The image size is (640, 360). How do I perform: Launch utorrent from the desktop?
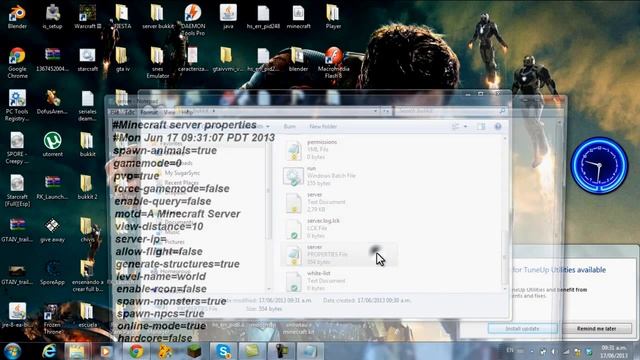(x=52, y=144)
